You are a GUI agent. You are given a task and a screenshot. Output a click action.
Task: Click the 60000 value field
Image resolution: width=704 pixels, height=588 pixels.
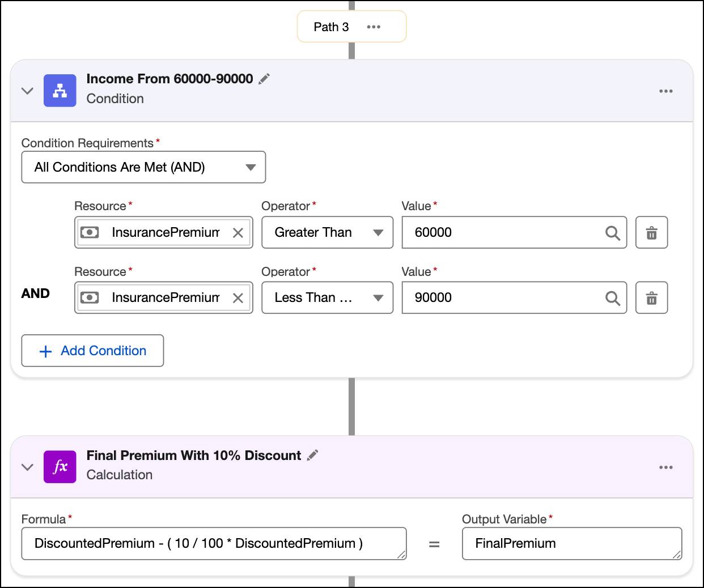click(x=514, y=232)
